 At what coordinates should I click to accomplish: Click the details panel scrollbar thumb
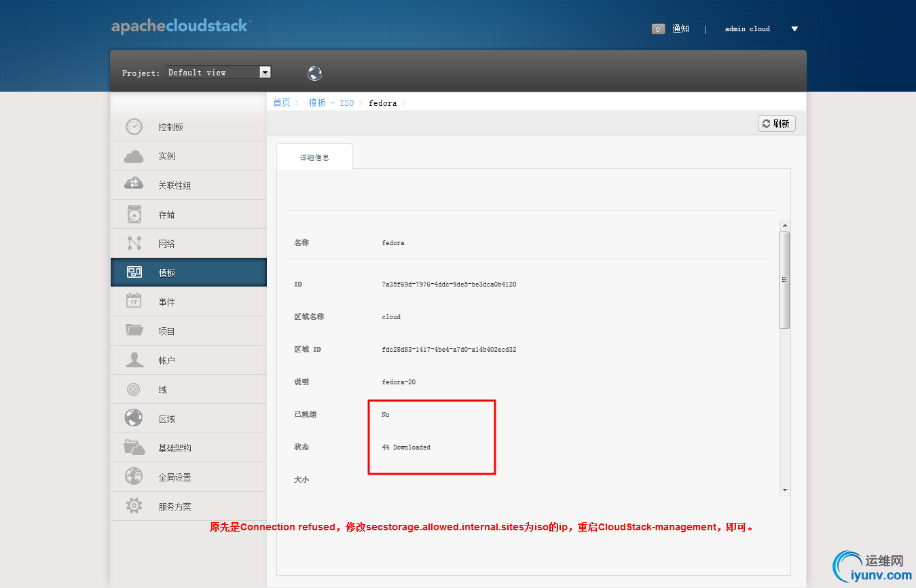coord(785,280)
